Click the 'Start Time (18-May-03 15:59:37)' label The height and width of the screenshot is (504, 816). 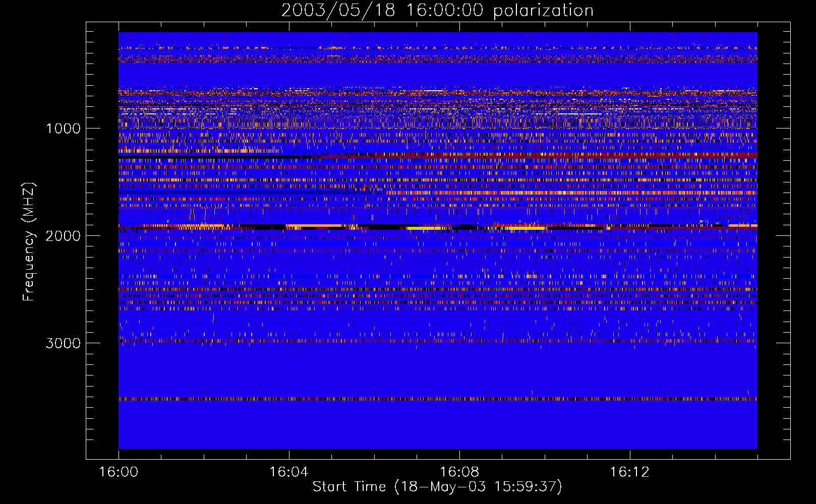pyautogui.click(x=437, y=487)
